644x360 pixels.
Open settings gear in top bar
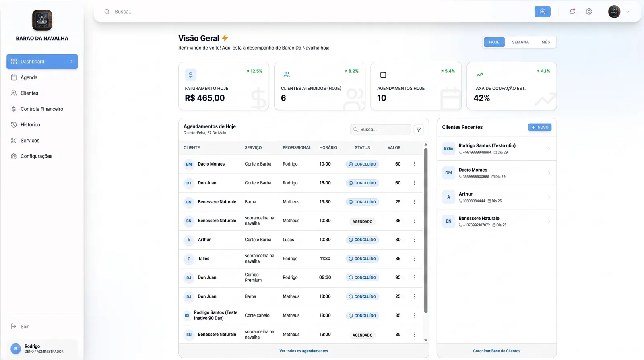[x=589, y=12]
